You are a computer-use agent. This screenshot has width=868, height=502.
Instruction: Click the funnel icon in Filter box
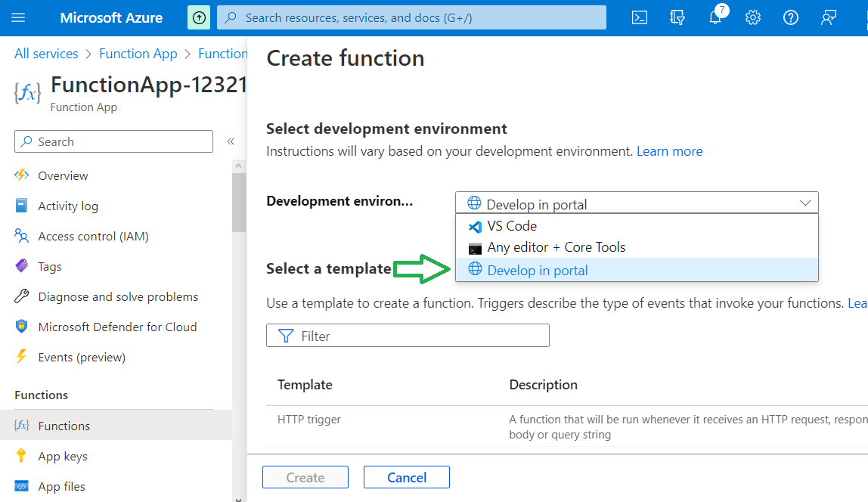pyautogui.click(x=286, y=336)
